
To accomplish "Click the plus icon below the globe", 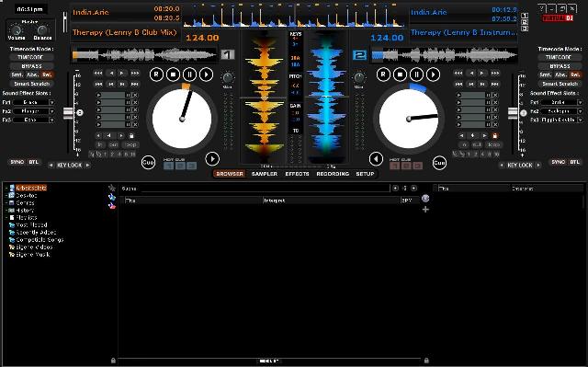I will click(x=425, y=210).
